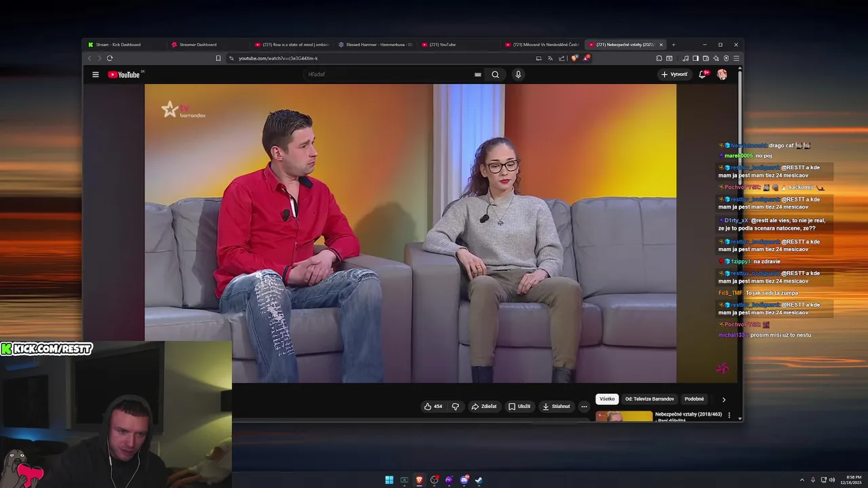The image size is (868, 488).
Task: Switch to Stream - Kick Dashboard tab
Action: tap(124, 45)
